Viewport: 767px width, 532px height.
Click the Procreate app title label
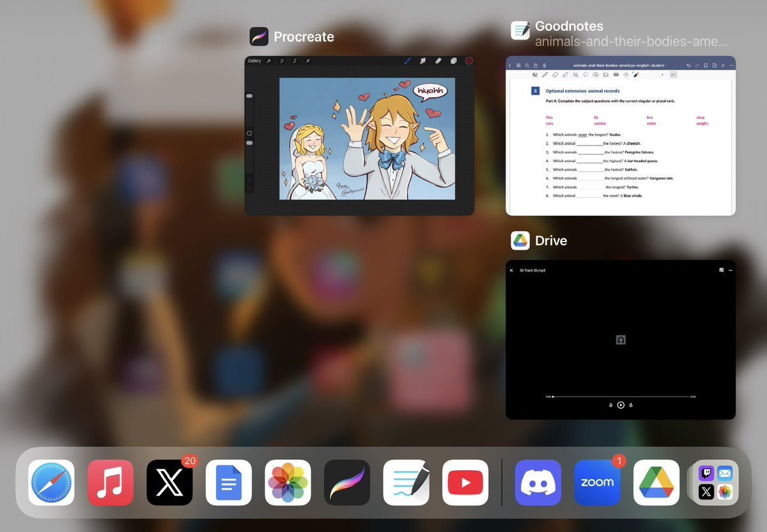(304, 37)
